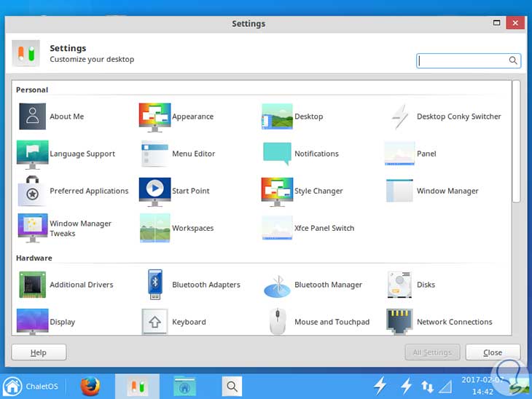
Task: Click the first lightning bolt tray icon
Action: pos(380,387)
